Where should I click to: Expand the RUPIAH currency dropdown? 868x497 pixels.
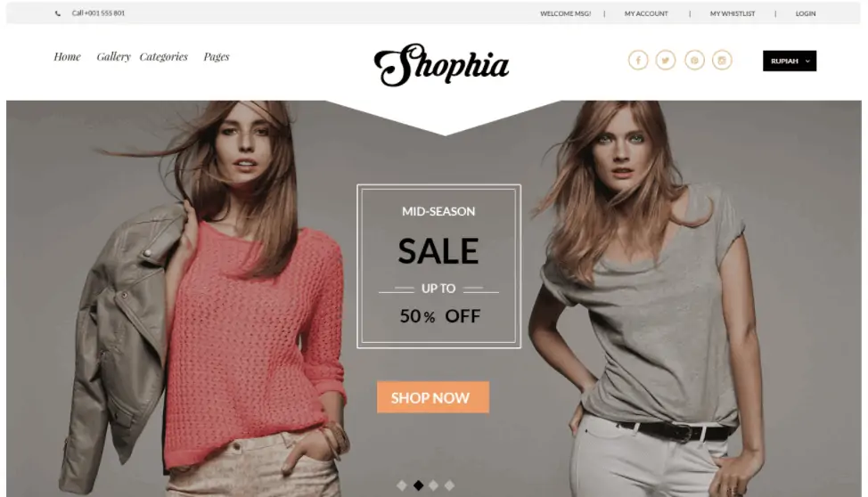790,61
